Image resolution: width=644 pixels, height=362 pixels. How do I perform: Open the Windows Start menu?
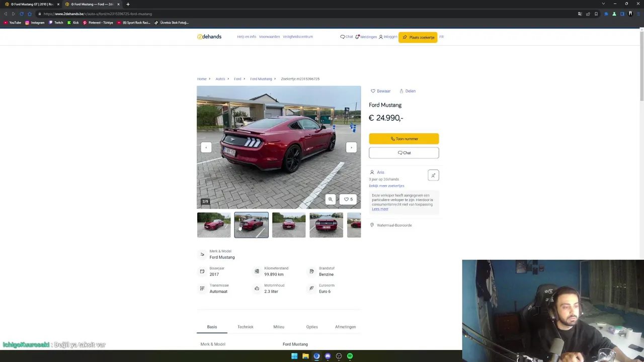coord(294,356)
